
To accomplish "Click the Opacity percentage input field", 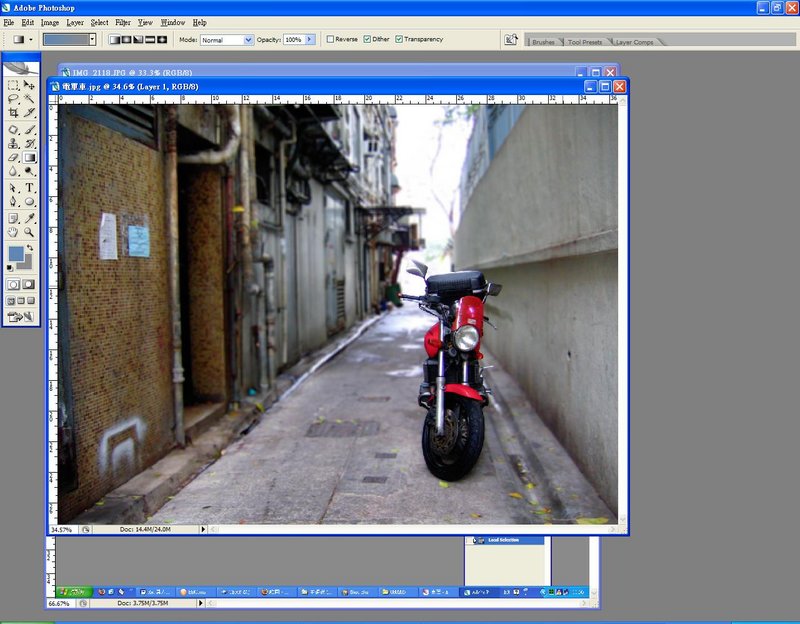I will coord(293,40).
